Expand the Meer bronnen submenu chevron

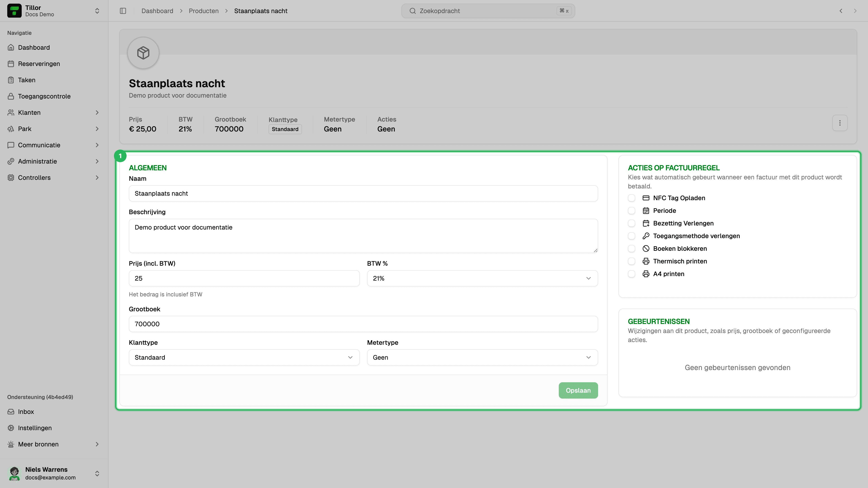[97, 444]
